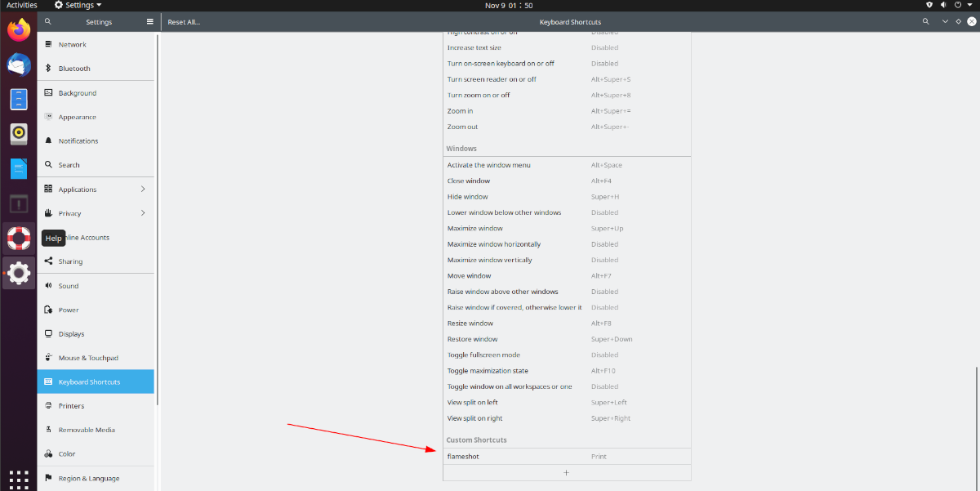This screenshot has width=980, height=491.
Task: Launch Thunderbird mail from the dock
Action: (19, 65)
